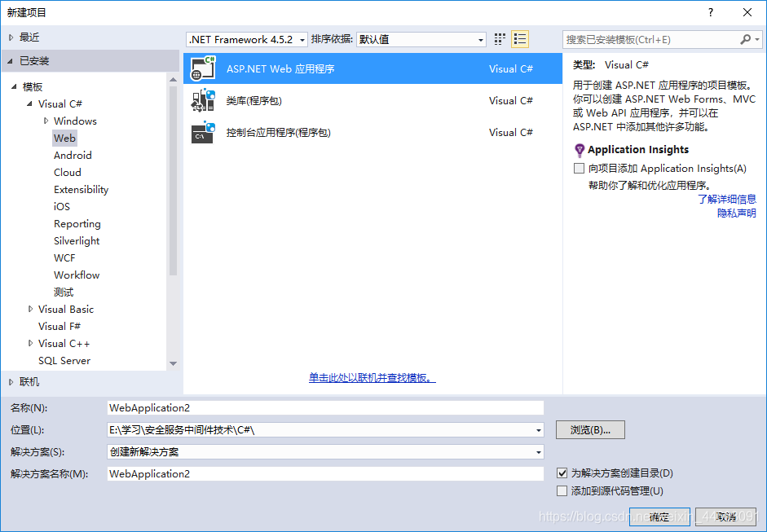Open the help question mark button
Image resolution: width=767 pixels, height=532 pixels.
711,12
